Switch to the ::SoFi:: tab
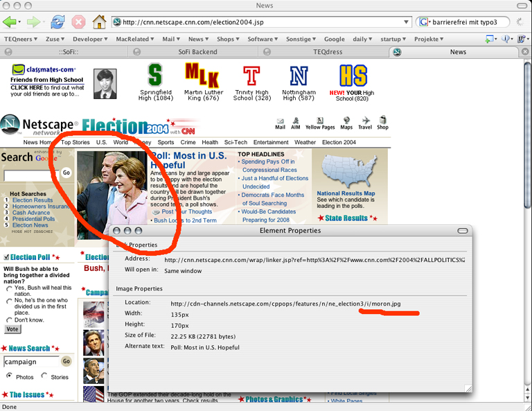532x411 pixels. (68, 52)
